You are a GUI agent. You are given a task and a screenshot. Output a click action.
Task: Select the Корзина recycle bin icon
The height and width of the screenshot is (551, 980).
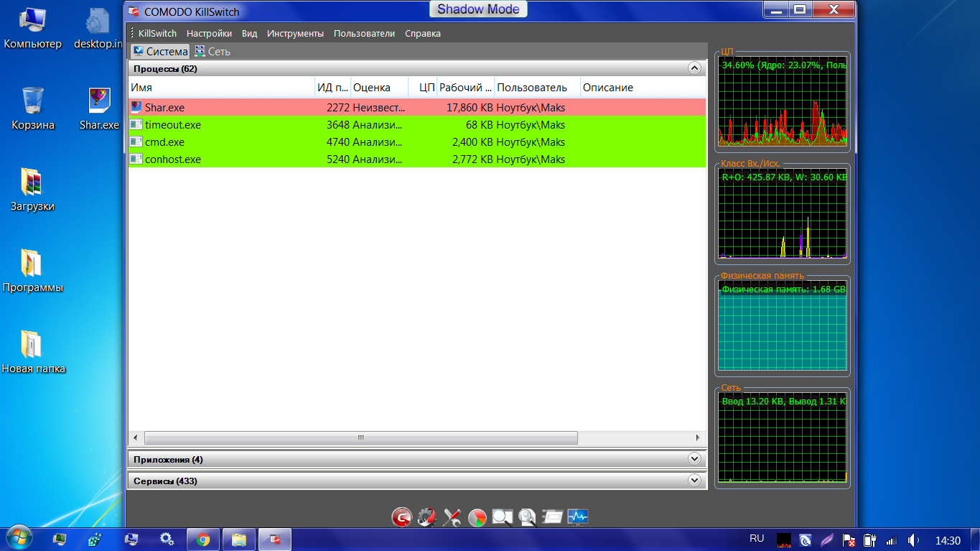pos(33,109)
